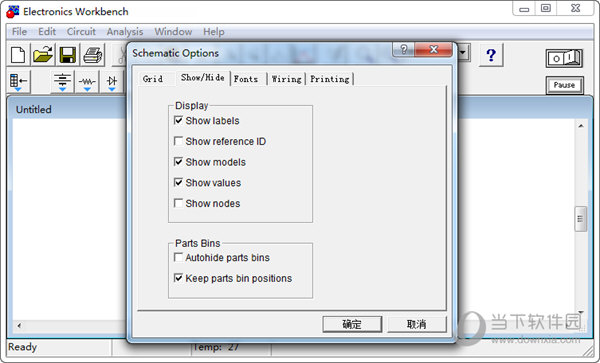
Task: Open a circuit with the folder icon
Action: (x=42, y=55)
